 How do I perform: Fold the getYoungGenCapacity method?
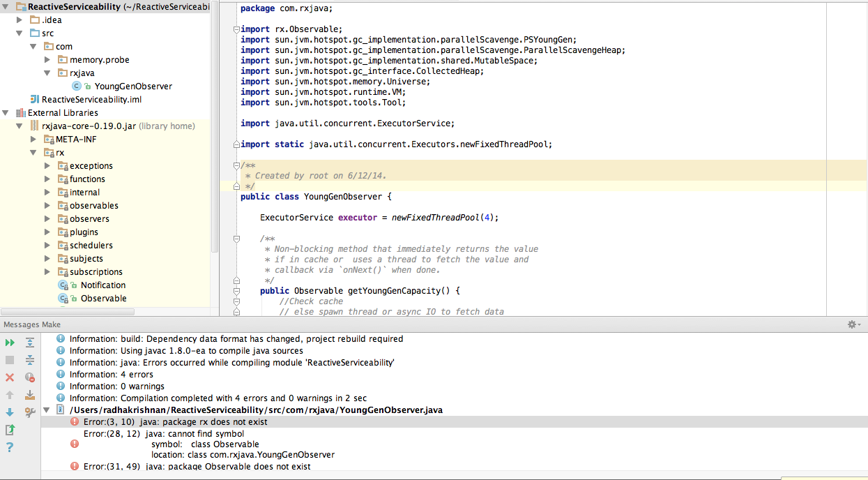coord(236,291)
